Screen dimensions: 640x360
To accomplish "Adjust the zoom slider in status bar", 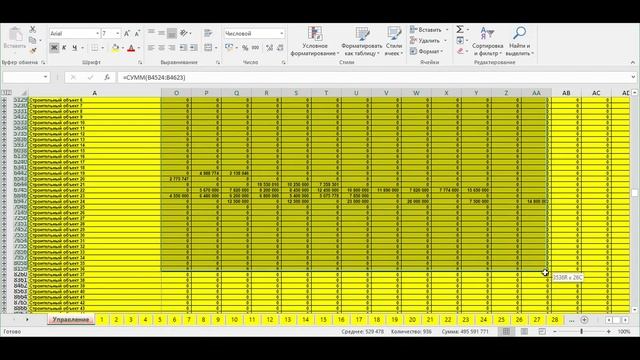I will tap(582, 331).
